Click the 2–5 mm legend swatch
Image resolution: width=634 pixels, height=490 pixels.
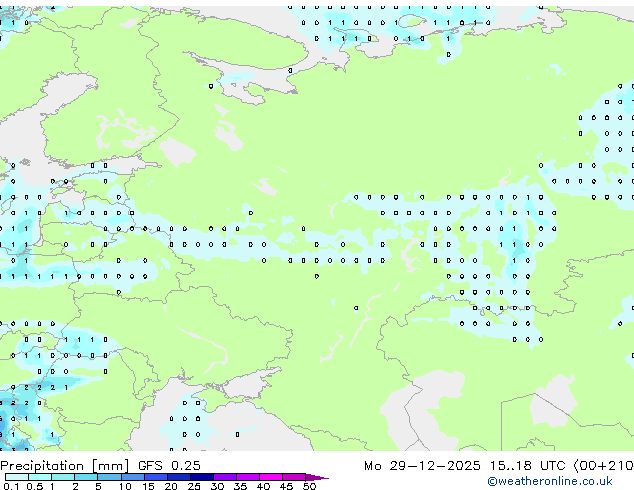pyautogui.click(x=86, y=477)
